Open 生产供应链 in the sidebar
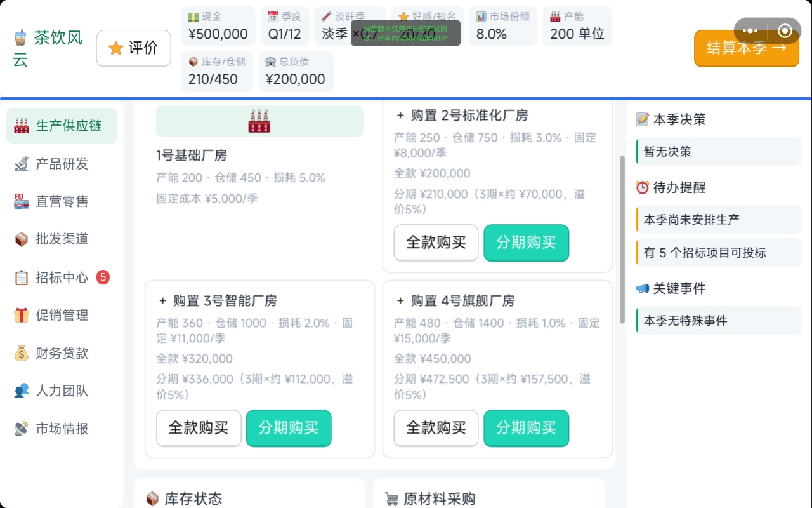 tap(62, 126)
